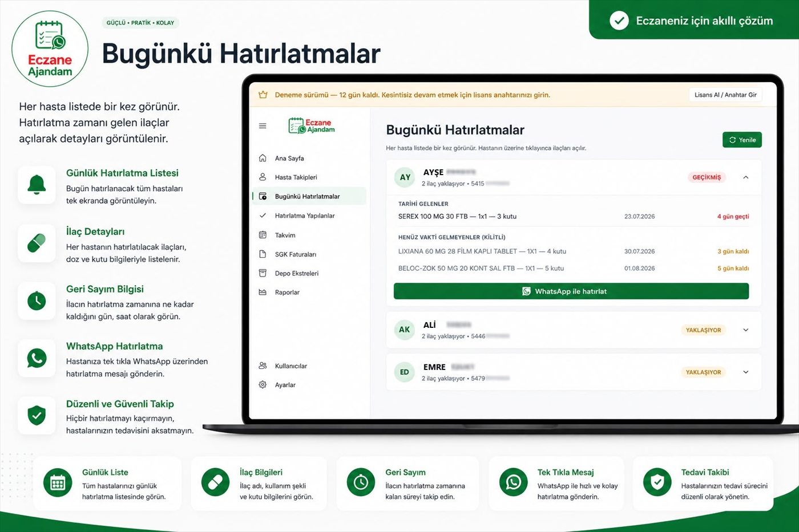Select Bugünkü Hatırlatmalar in the sidebar
This screenshot has height=532, width=799.
coord(309,196)
